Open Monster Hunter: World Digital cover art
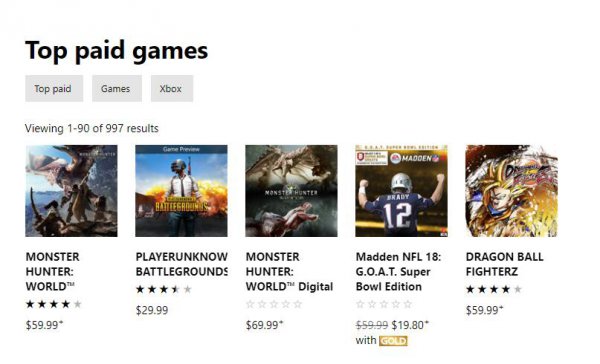This screenshot has height=364, width=600. 291,191
